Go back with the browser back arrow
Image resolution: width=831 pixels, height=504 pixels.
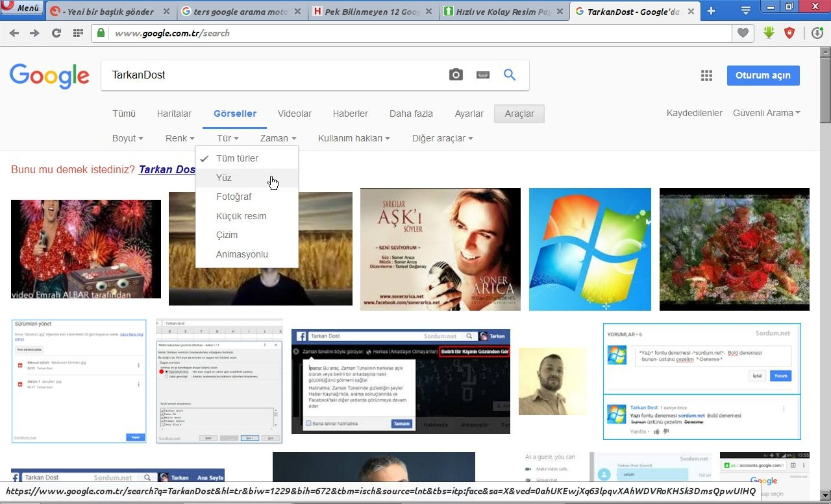click(14, 33)
